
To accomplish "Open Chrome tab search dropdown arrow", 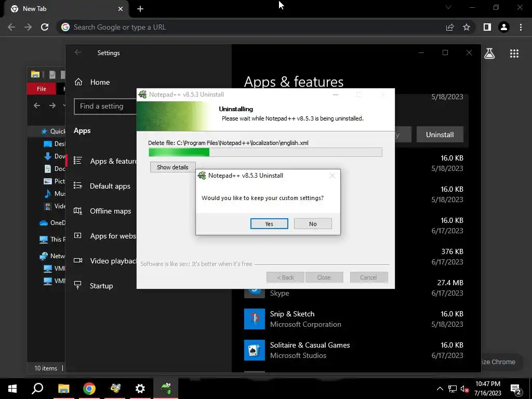I will coord(448,7).
